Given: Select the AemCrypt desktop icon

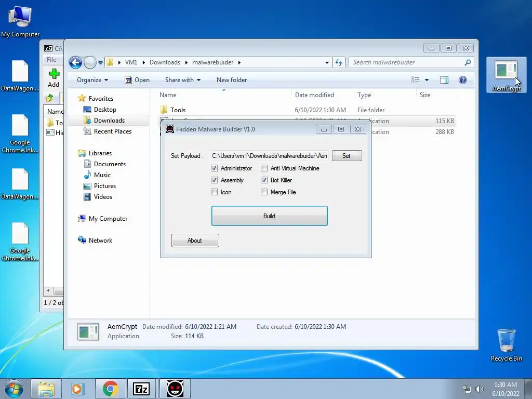Looking at the screenshot, I should 506,75.
